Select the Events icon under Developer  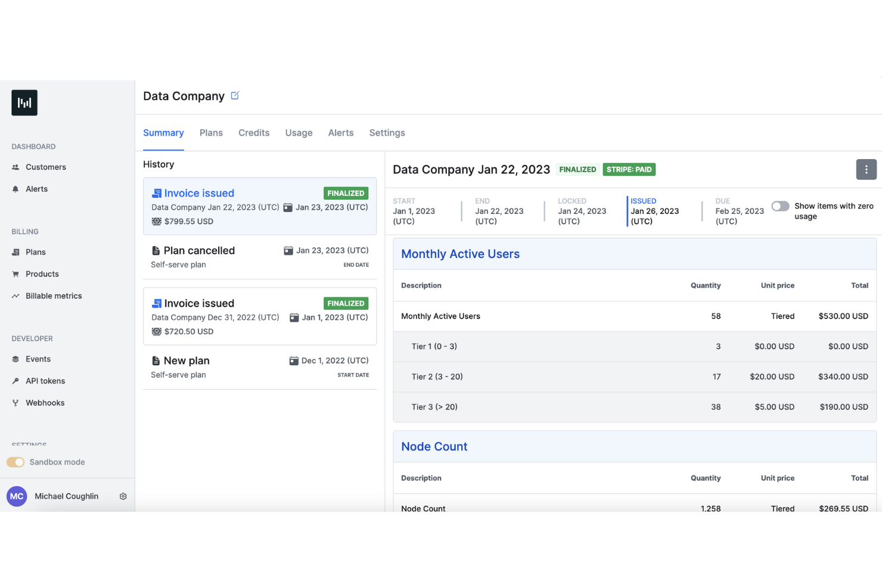(16, 359)
